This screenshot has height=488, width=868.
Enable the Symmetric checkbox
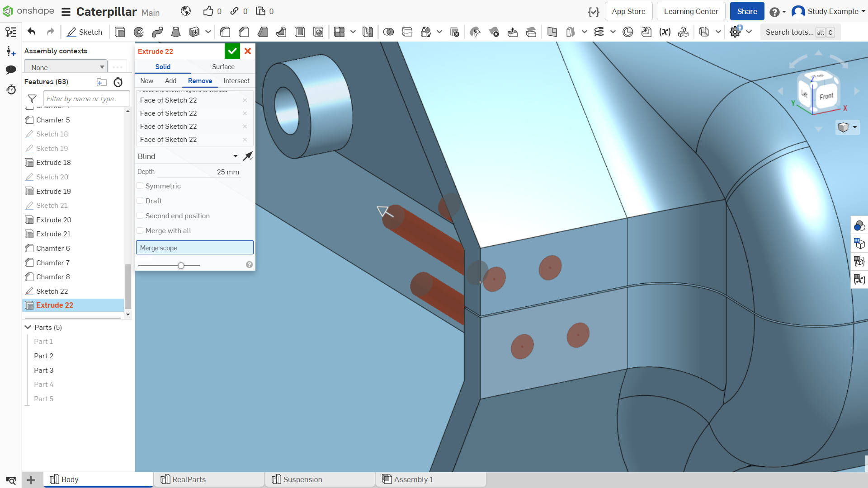coord(140,186)
